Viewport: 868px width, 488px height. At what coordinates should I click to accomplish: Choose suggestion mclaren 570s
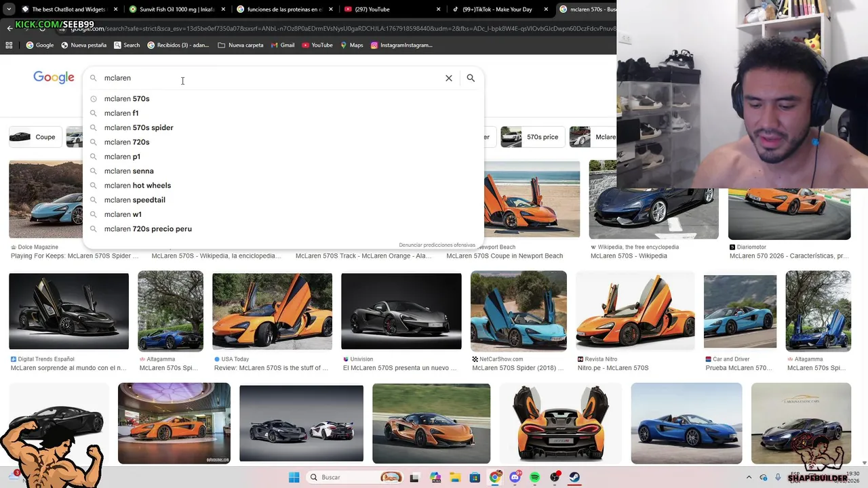pyautogui.click(x=283, y=99)
